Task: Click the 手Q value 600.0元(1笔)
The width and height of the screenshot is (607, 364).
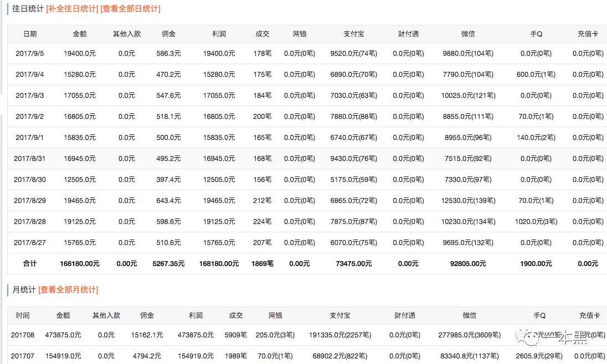Action: [x=536, y=74]
